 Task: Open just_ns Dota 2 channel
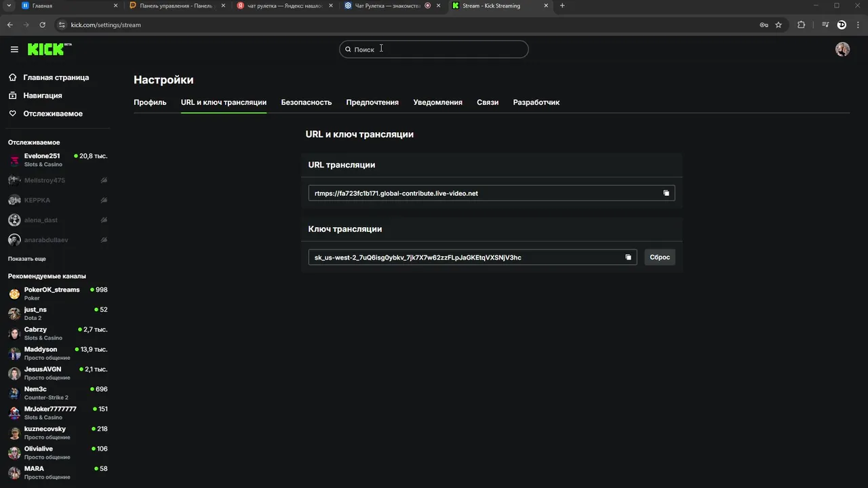[58, 314]
